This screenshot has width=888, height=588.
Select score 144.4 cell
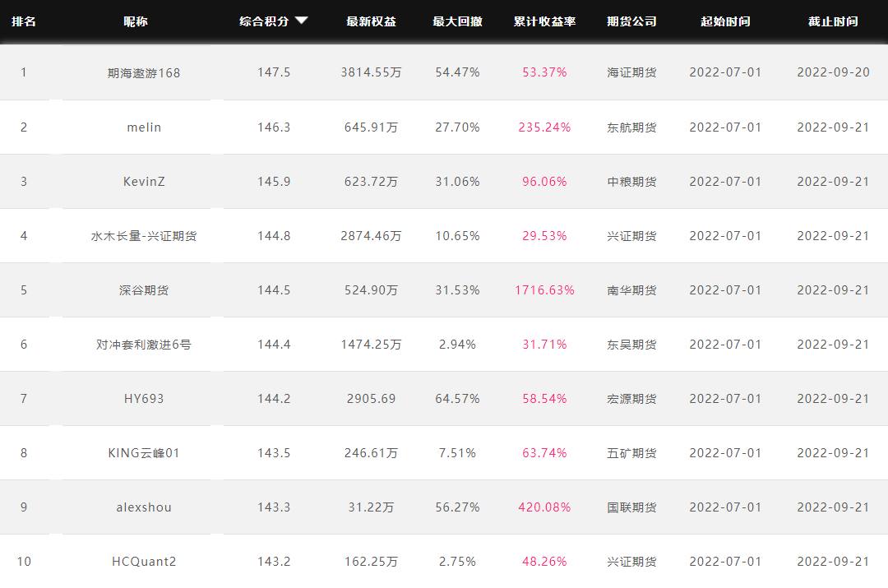pyautogui.click(x=274, y=345)
